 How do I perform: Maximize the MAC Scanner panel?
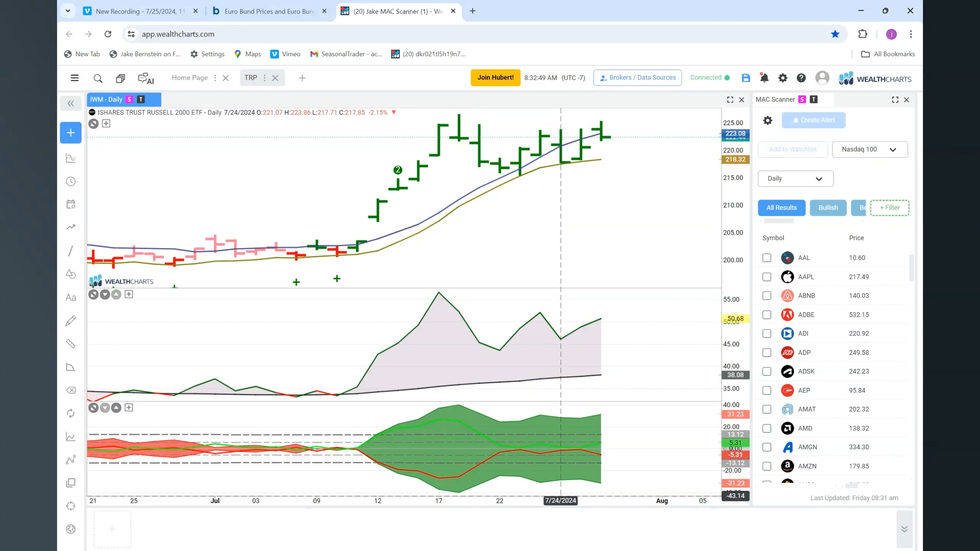[895, 100]
